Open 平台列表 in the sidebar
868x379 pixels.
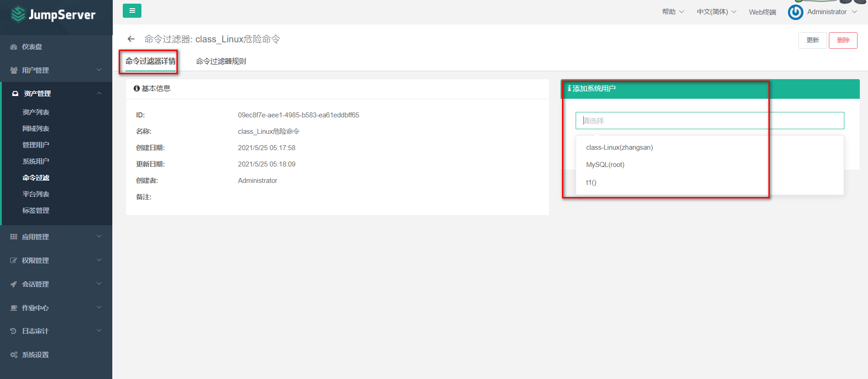36,194
